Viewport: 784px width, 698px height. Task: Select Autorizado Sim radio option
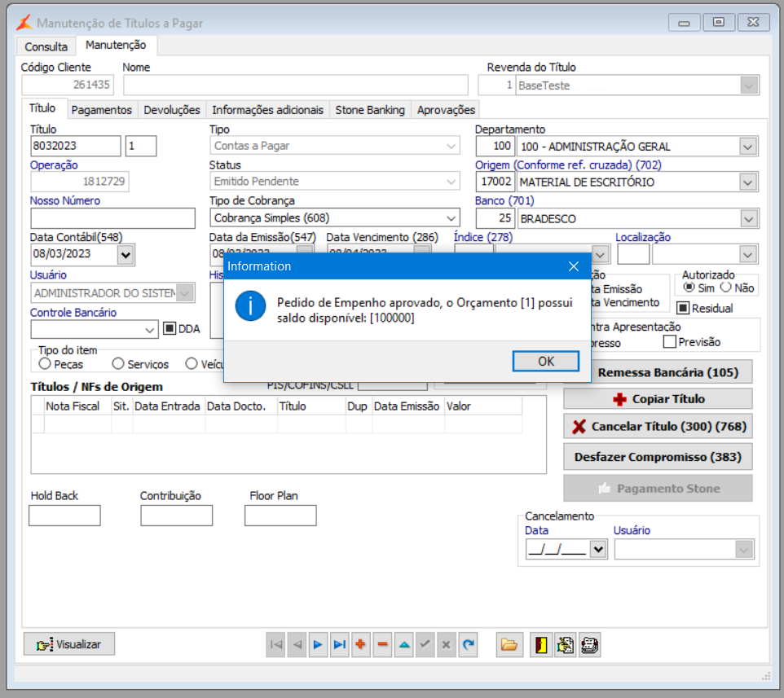pyautogui.click(x=689, y=288)
